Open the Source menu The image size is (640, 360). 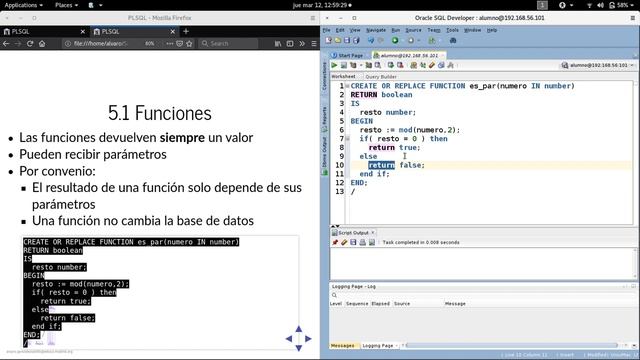pyautogui.click(x=413, y=30)
